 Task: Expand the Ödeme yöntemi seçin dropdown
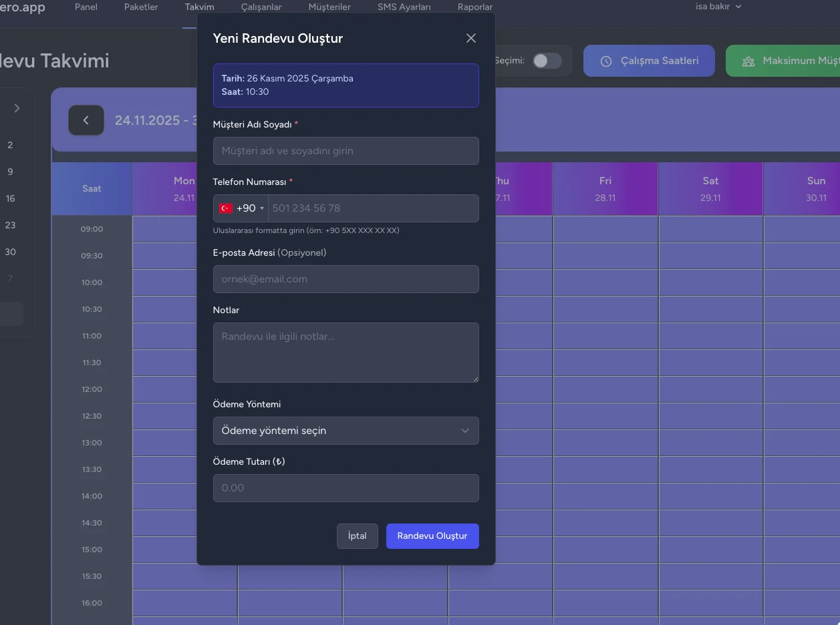pyautogui.click(x=345, y=431)
